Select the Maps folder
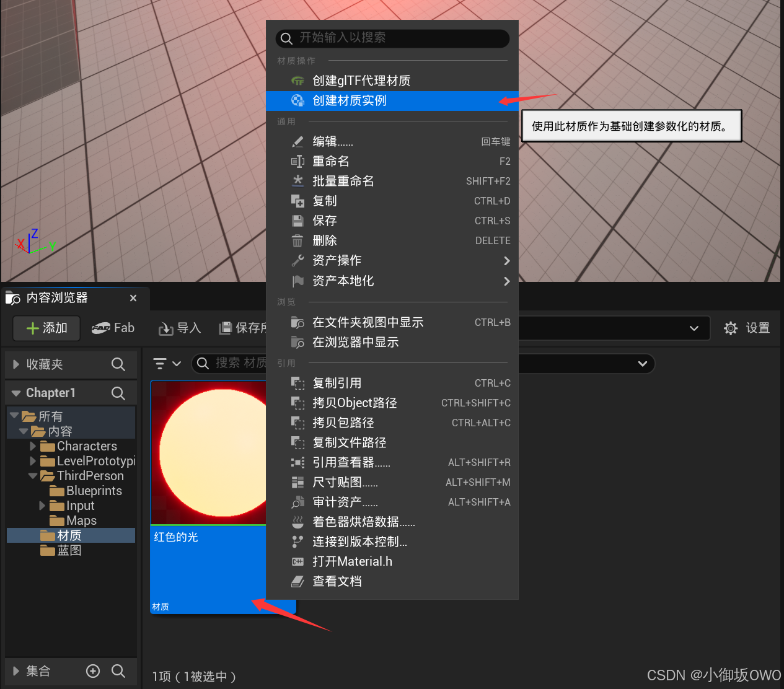Viewport: 784px width, 689px height. (73, 520)
